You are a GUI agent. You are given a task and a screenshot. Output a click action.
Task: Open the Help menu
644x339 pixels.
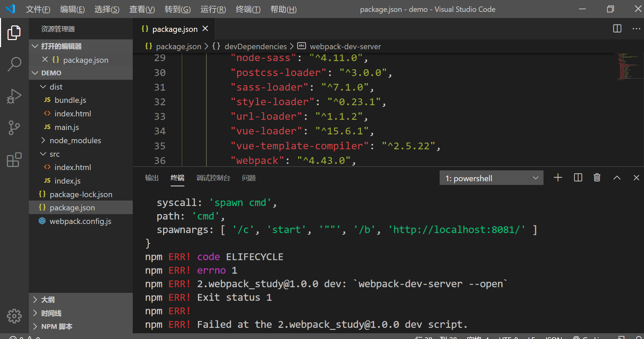tap(283, 9)
